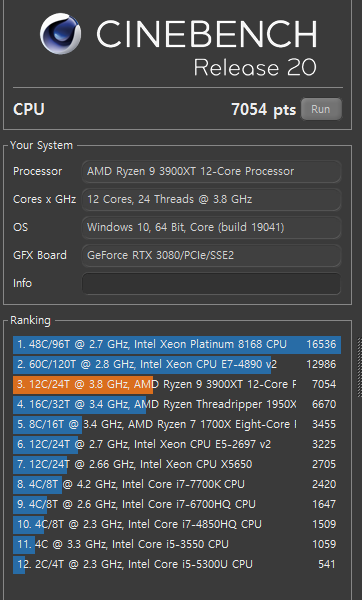Image resolution: width=362 pixels, height=600 pixels.
Task: Select the Processor name field
Action: (211, 171)
